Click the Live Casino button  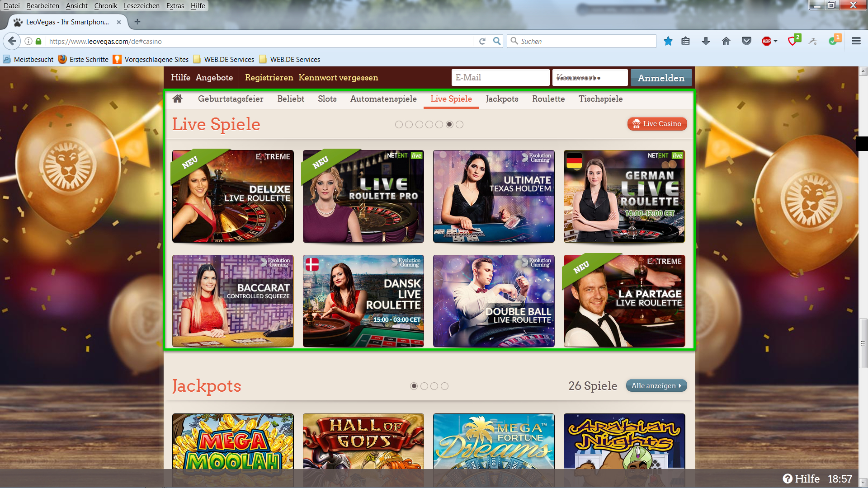coord(657,124)
